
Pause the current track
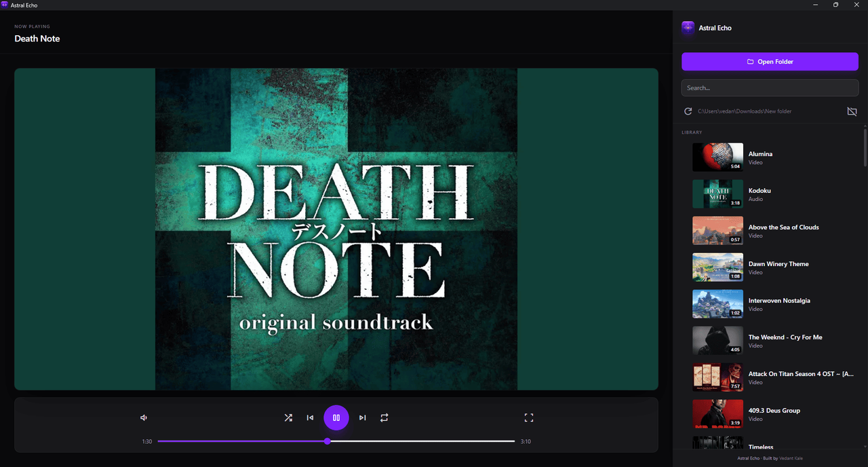(x=336, y=418)
